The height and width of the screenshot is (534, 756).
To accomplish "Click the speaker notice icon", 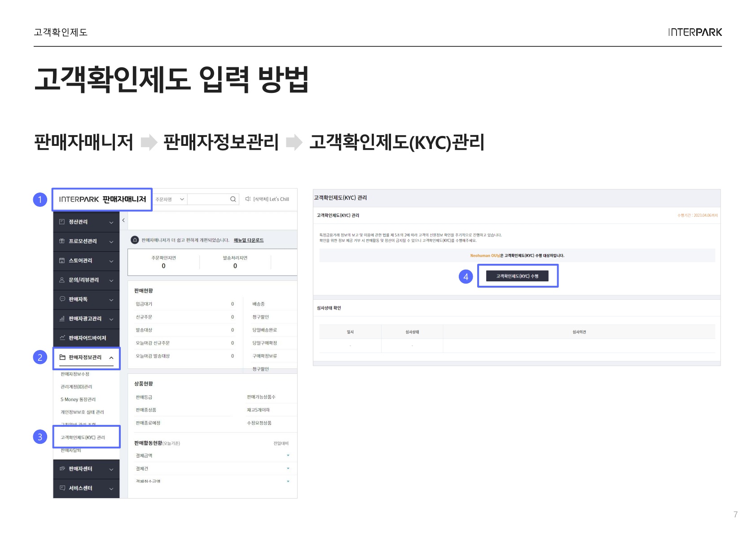I will 248,199.
